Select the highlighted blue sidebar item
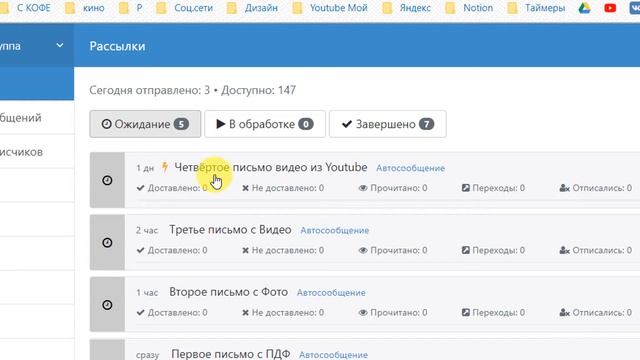This screenshot has height=360, width=640. pyautogui.click(x=37, y=84)
